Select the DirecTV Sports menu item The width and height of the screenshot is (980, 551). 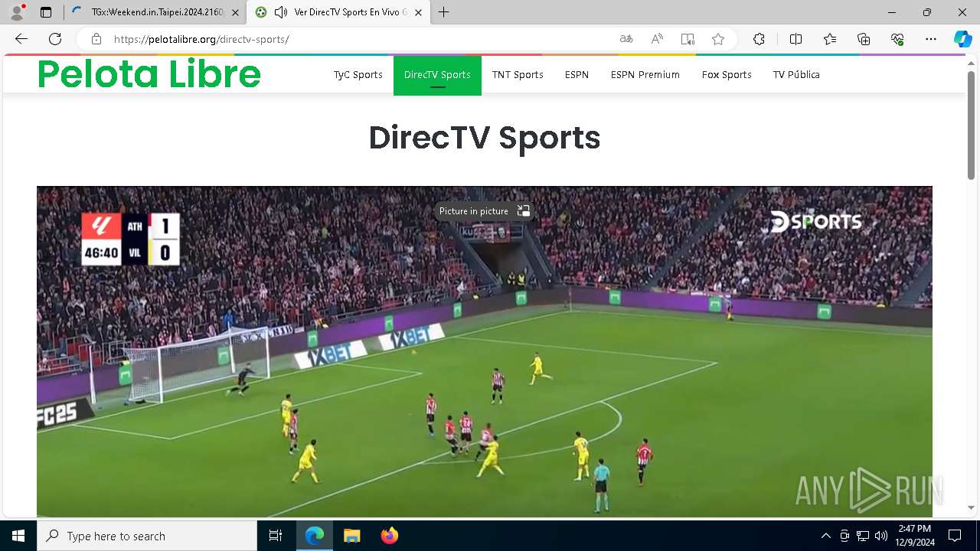point(437,75)
